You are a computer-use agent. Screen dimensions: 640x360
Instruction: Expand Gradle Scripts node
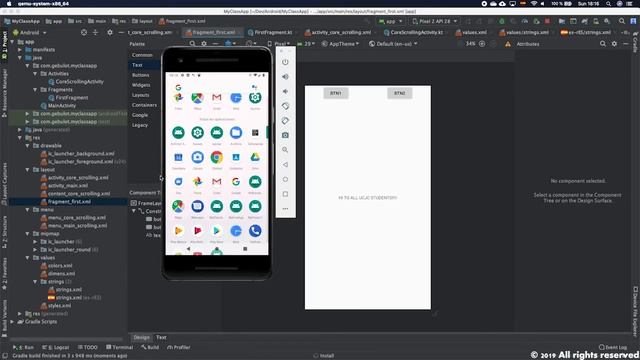coord(12,322)
